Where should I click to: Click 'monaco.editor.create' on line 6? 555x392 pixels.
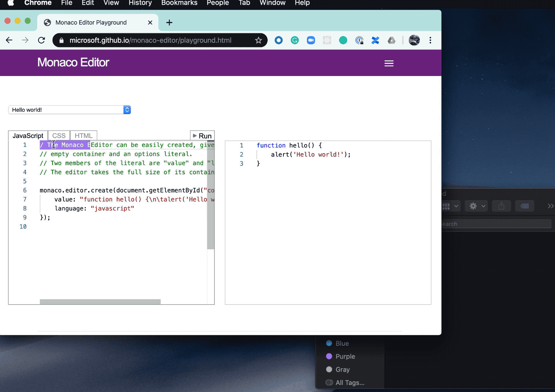coord(76,191)
